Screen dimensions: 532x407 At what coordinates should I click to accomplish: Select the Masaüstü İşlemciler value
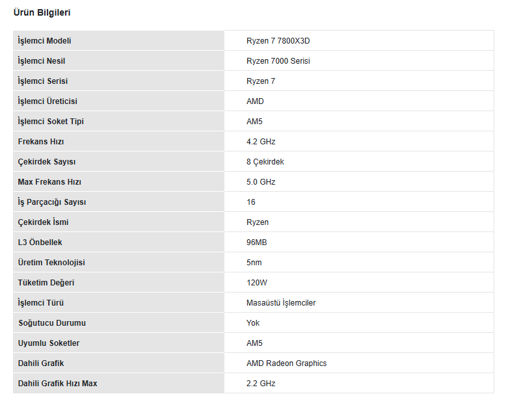(281, 303)
